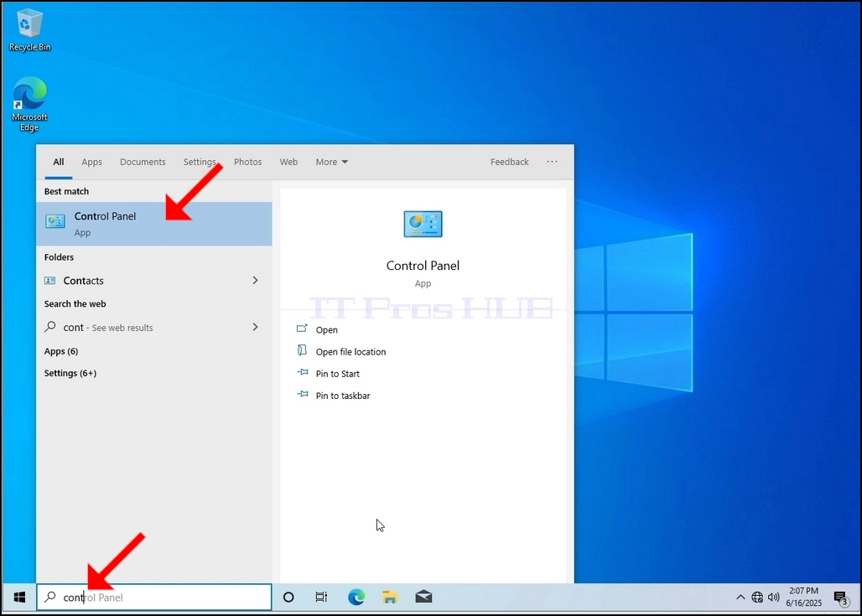Click the Contacts folder icon
Viewport: 862px width, 616px height.
(49, 281)
